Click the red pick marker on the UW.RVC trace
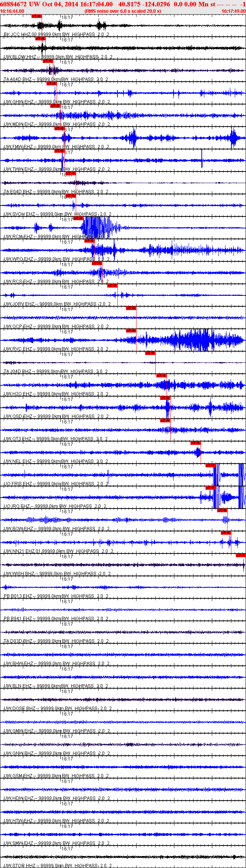This screenshot has width=246, height=868. [131, 331]
